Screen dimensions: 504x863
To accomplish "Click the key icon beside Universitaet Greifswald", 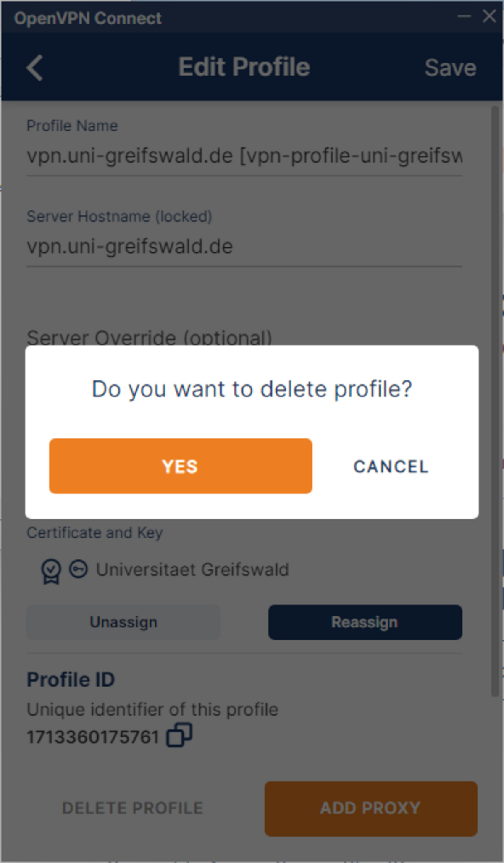I will pos(79,569).
